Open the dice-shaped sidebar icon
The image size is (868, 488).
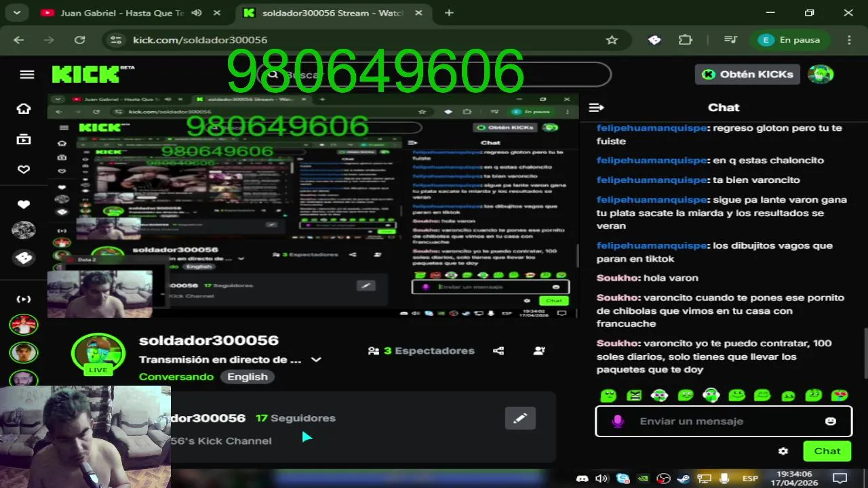pos(24,258)
